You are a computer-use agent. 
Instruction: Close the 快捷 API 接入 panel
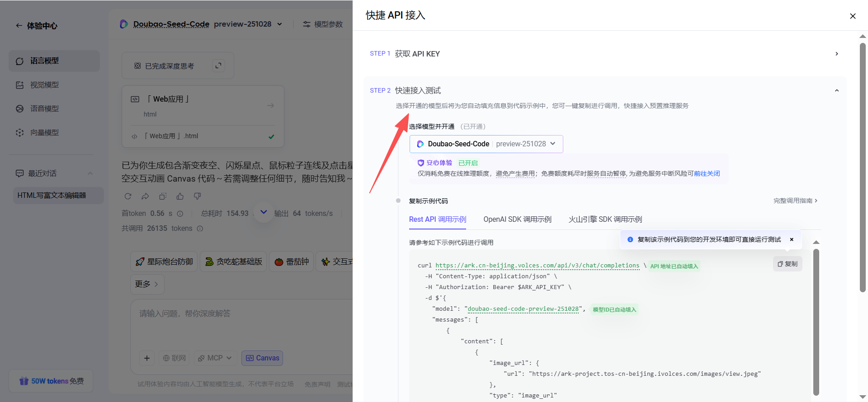pyautogui.click(x=853, y=16)
